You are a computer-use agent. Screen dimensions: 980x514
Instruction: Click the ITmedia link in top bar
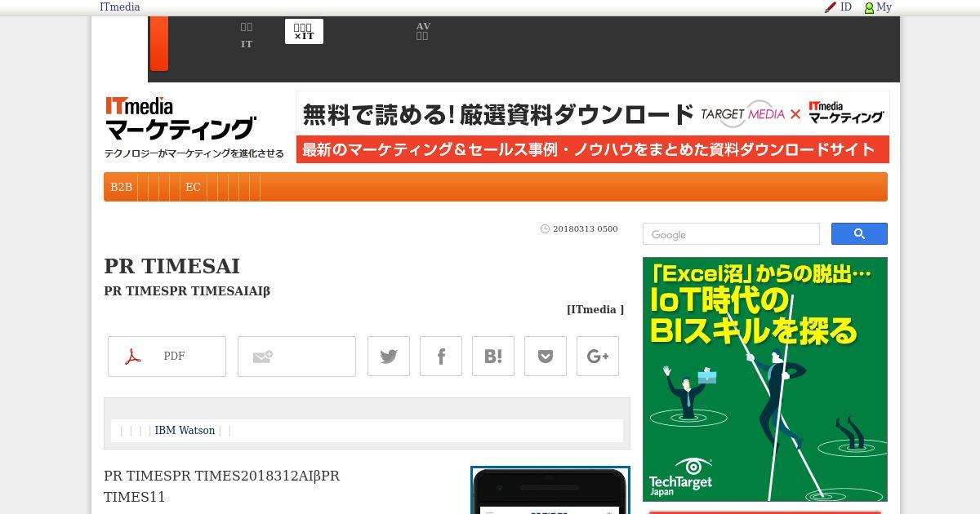119,7
